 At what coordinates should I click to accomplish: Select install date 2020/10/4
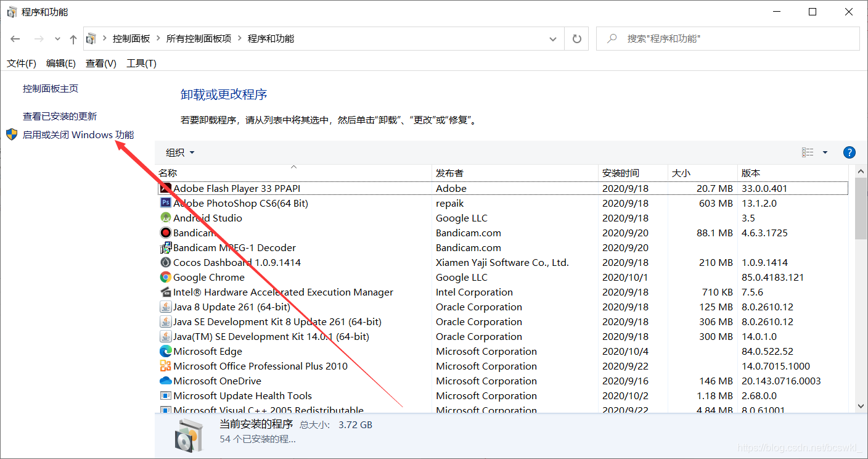[x=625, y=351]
